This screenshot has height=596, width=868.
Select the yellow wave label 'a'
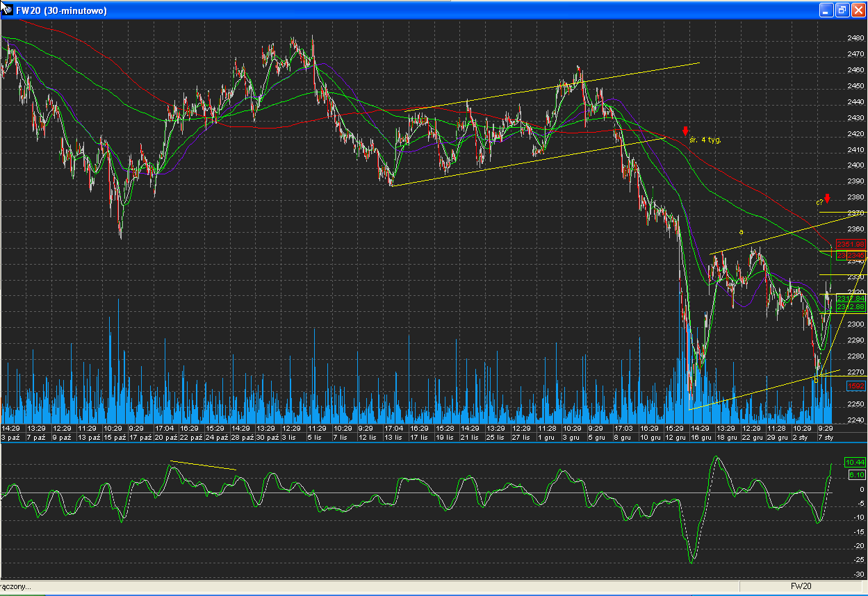coord(741,231)
